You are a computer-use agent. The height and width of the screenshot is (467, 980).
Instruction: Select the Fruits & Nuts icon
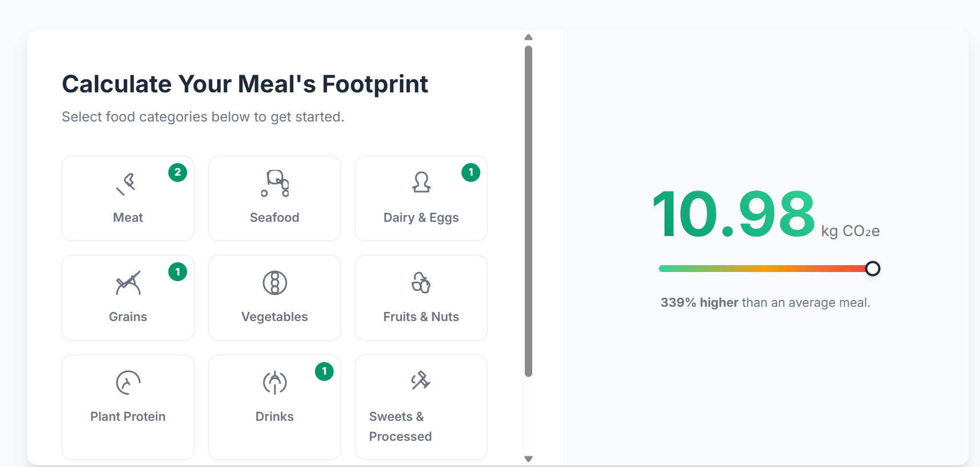[421, 282]
